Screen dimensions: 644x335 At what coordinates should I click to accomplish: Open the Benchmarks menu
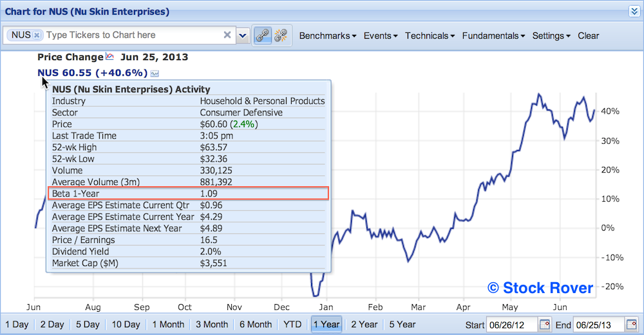pyautogui.click(x=327, y=36)
